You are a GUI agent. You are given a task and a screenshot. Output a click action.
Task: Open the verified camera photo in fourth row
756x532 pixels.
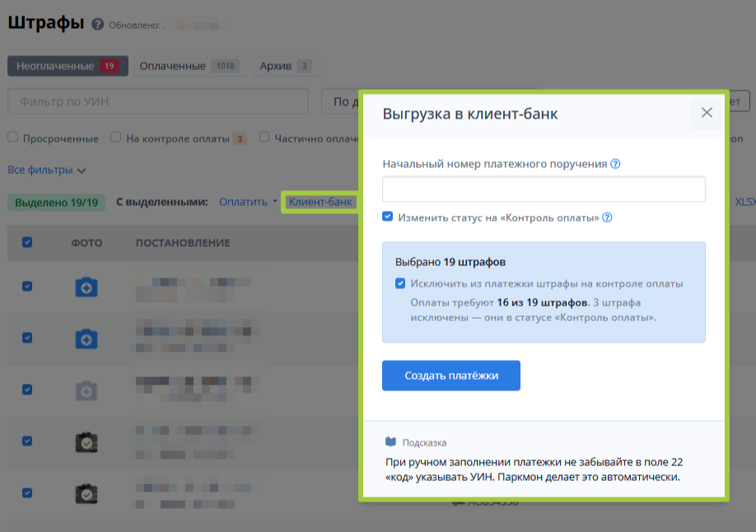pos(86,442)
